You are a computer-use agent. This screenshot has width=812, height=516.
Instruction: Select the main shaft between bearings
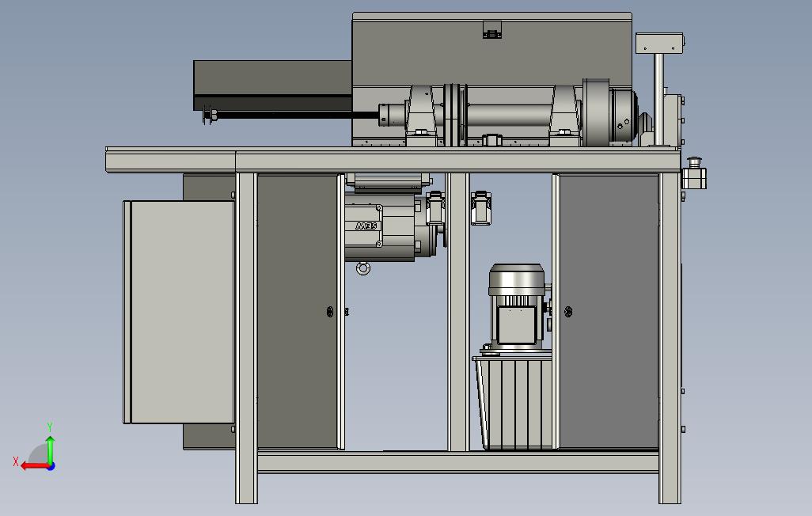click(509, 115)
